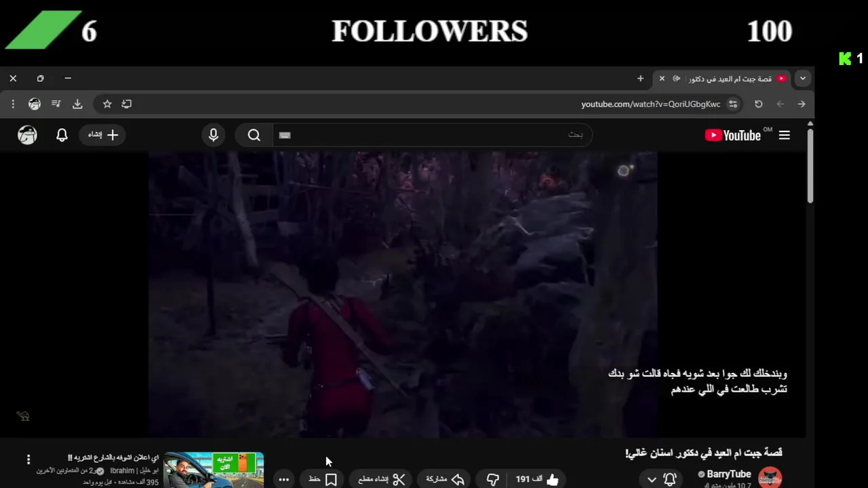The image size is (868, 488).
Task: Click the YouTube search field
Action: pyautogui.click(x=433, y=135)
